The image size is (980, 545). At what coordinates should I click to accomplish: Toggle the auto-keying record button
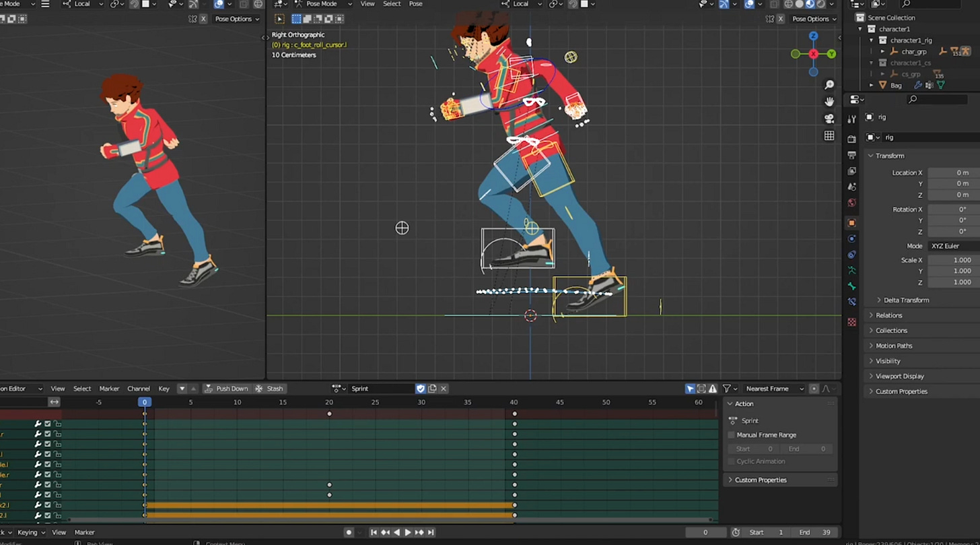click(349, 532)
